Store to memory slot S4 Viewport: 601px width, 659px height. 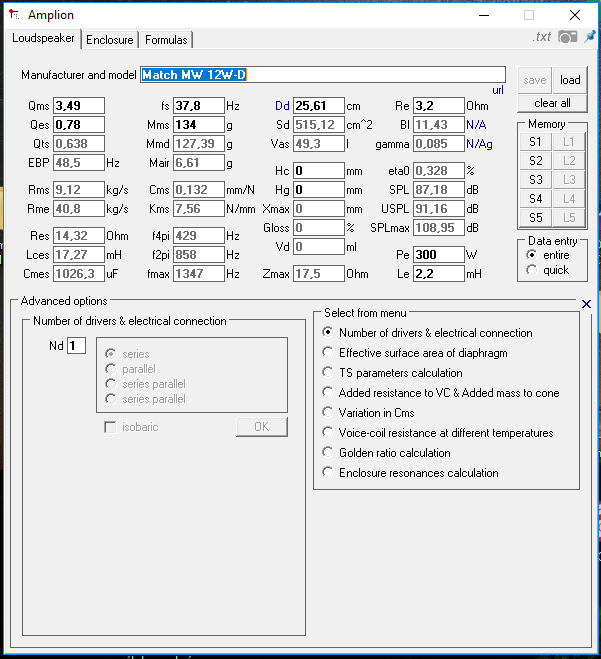(x=535, y=199)
